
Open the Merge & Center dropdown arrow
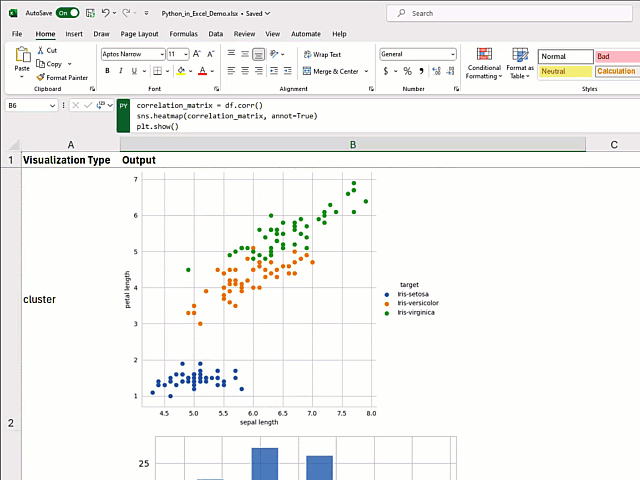click(366, 71)
